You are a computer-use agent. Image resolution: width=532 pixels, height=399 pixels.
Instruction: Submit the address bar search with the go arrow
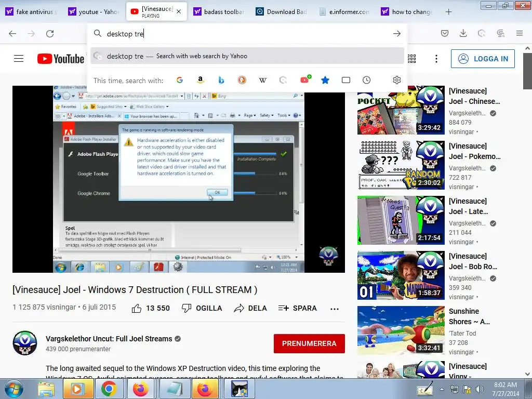[396, 34]
